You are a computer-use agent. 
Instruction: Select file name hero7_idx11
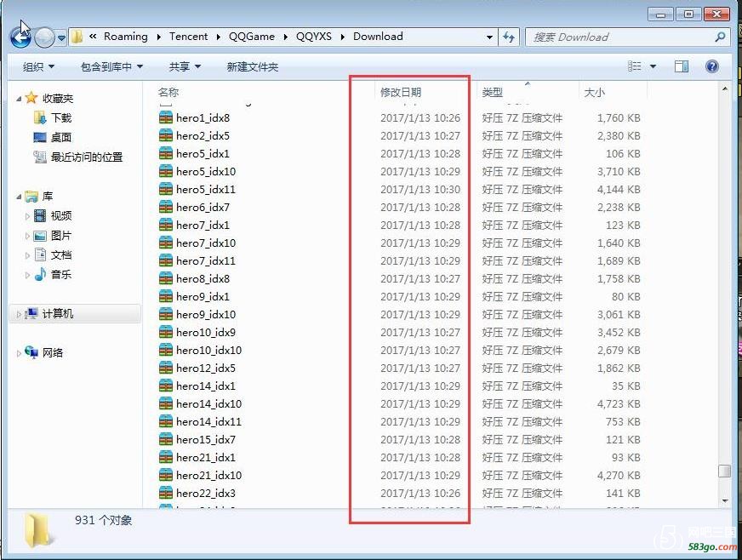coord(205,260)
